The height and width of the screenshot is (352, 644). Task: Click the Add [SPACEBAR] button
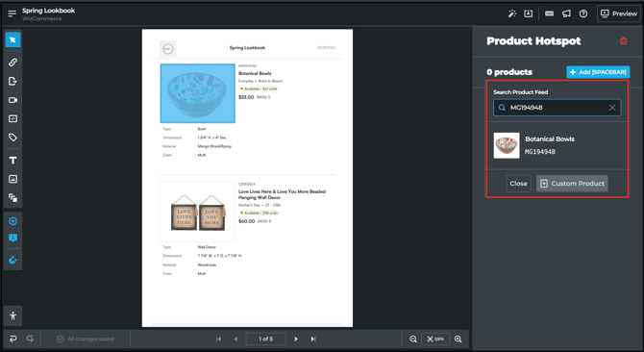598,72
